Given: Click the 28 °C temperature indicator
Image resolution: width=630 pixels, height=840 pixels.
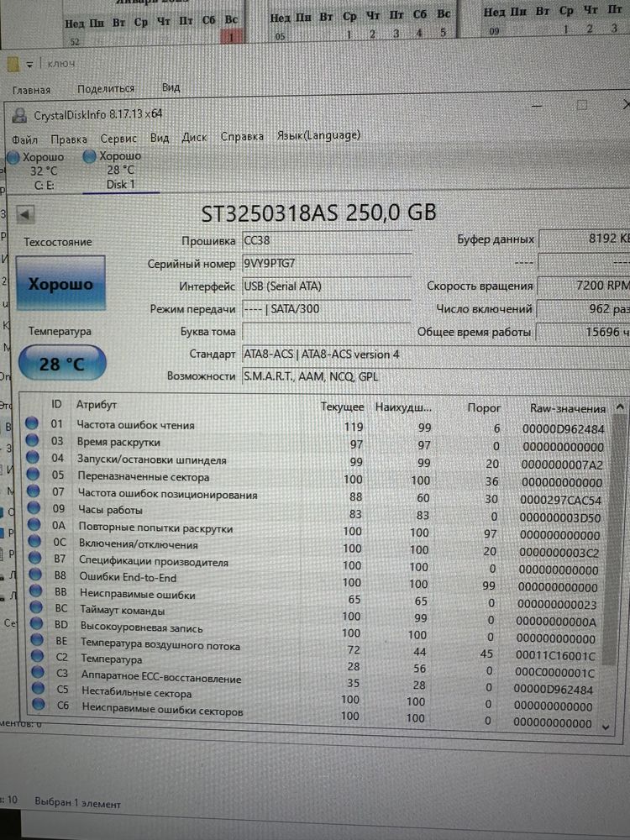Looking at the screenshot, I should [62, 364].
